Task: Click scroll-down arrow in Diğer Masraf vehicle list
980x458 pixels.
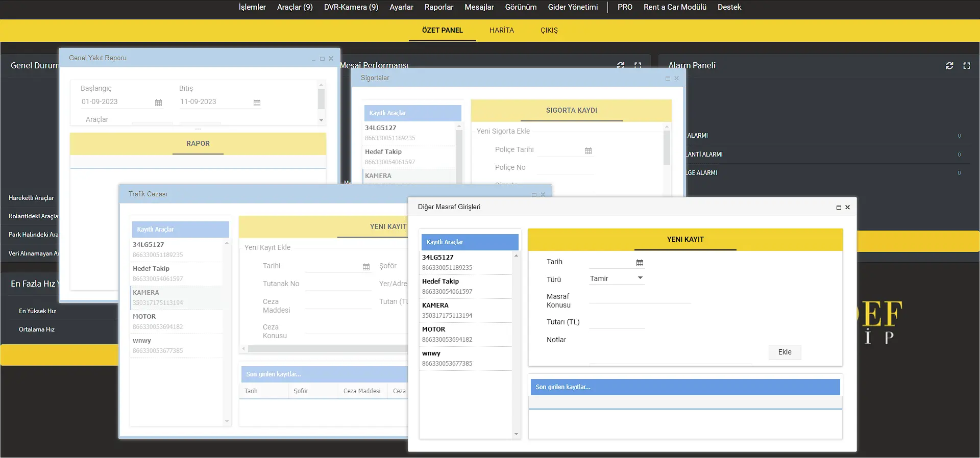Action: (516, 434)
